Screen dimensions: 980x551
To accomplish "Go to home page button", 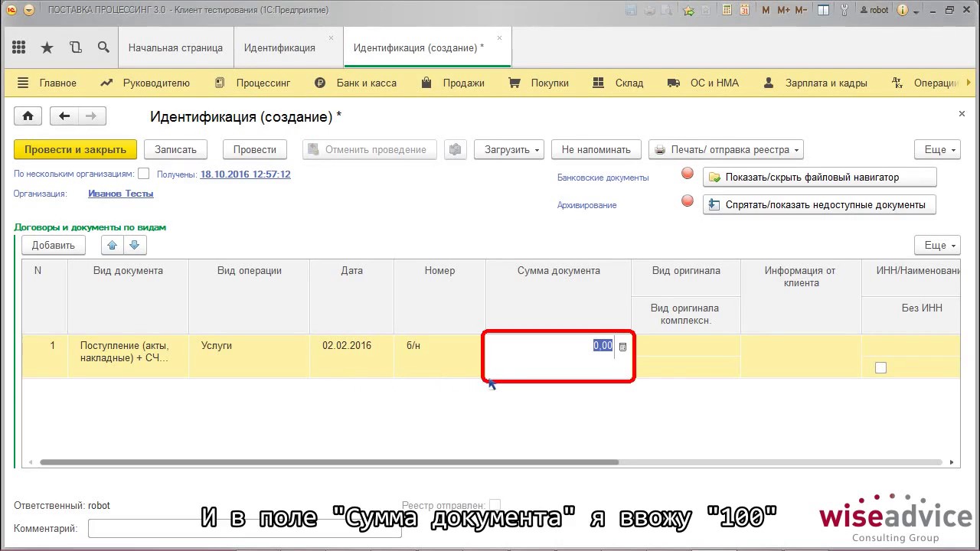I will click(x=28, y=116).
